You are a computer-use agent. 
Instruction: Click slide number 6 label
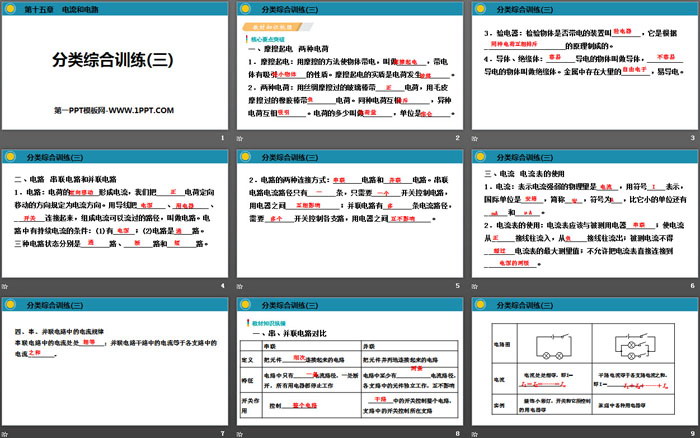tap(692, 286)
